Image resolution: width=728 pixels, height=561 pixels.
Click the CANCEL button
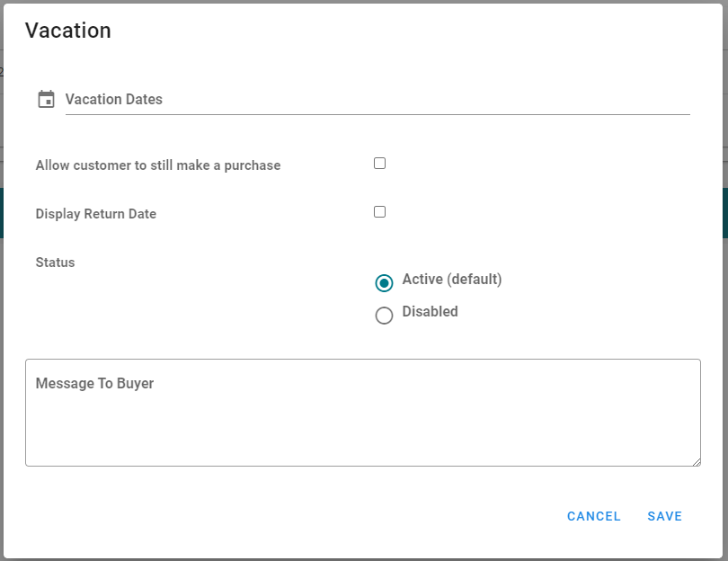(594, 516)
